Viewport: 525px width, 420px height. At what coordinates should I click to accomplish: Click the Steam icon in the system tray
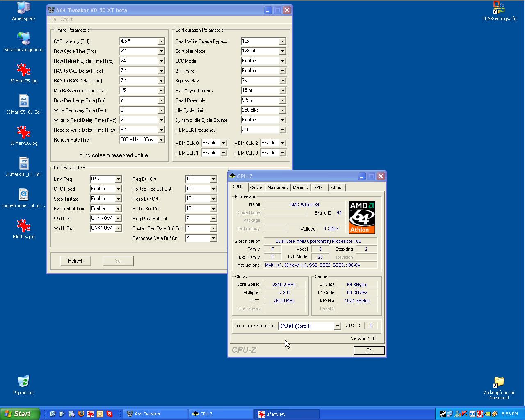click(443, 414)
